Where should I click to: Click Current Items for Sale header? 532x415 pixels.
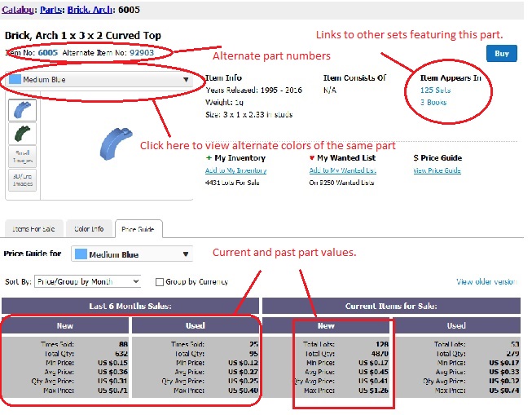[391, 306]
